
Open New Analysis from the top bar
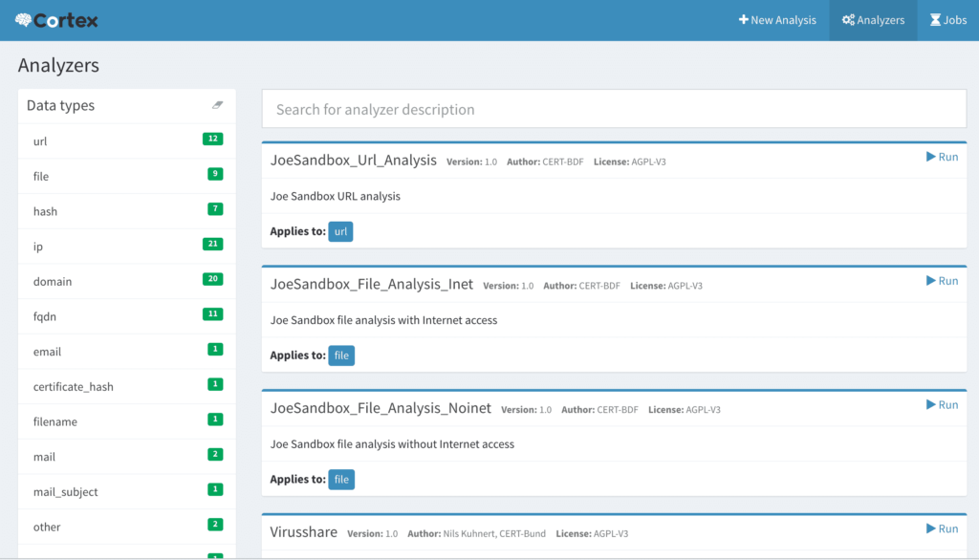tap(777, 20)
